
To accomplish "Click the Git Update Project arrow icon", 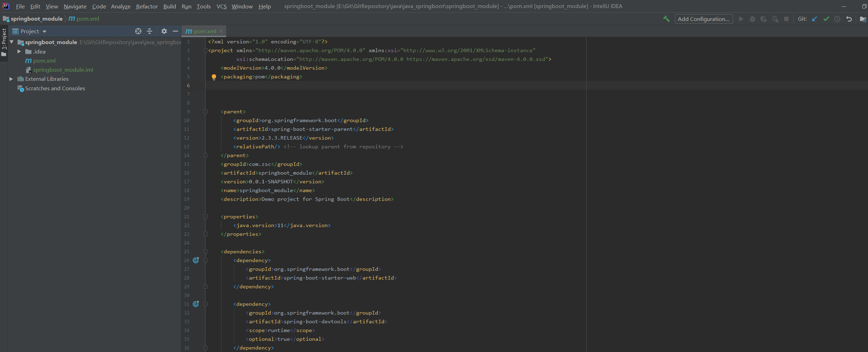I will pyautogui.click(x=815, y=19).
